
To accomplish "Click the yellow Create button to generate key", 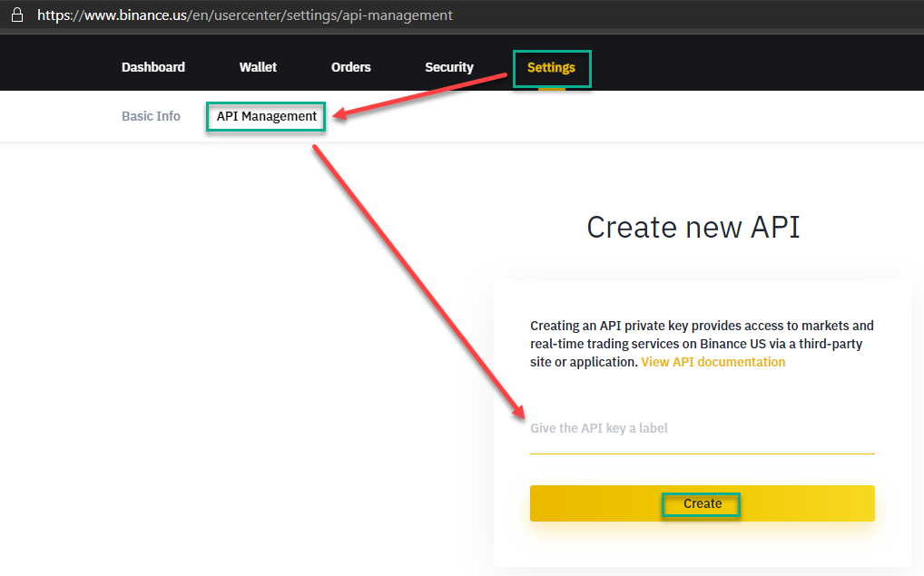I will pos(702,503).
